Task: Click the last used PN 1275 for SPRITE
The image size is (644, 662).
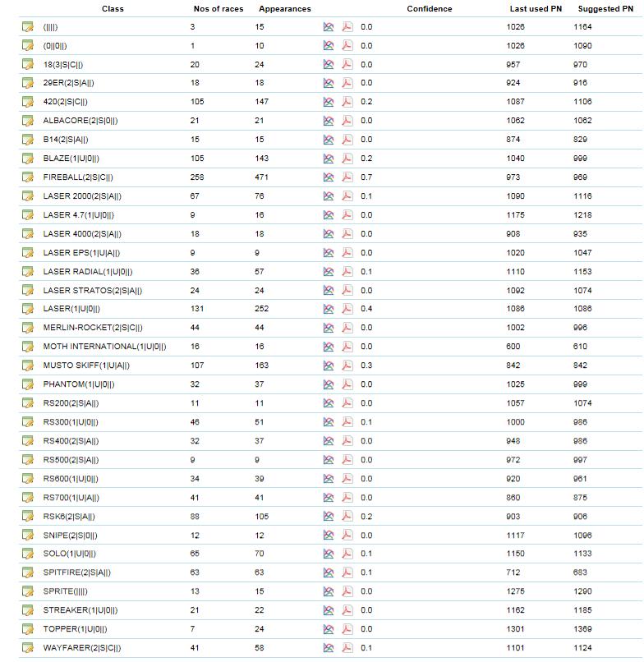Action: pos(516,591)
